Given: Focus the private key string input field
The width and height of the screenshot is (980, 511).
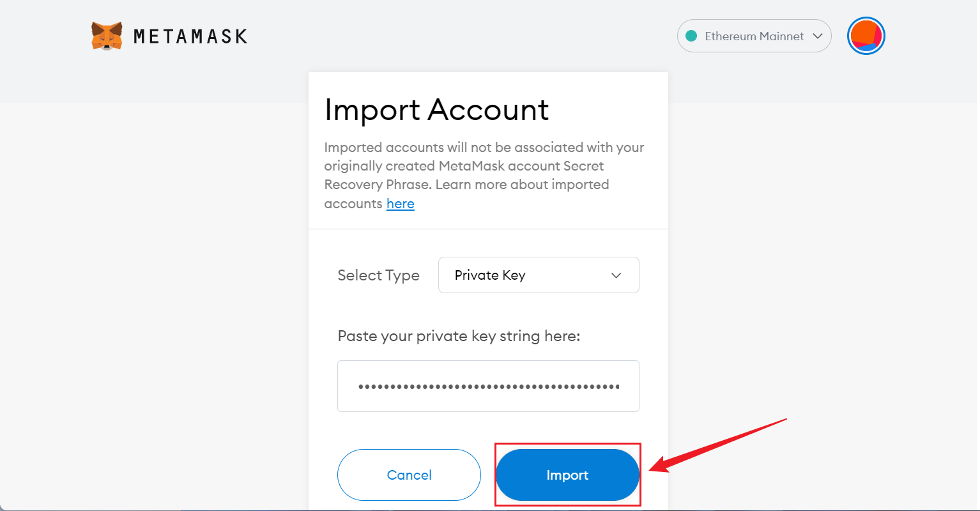Looking at the screenshot, I should pos(488,386).
